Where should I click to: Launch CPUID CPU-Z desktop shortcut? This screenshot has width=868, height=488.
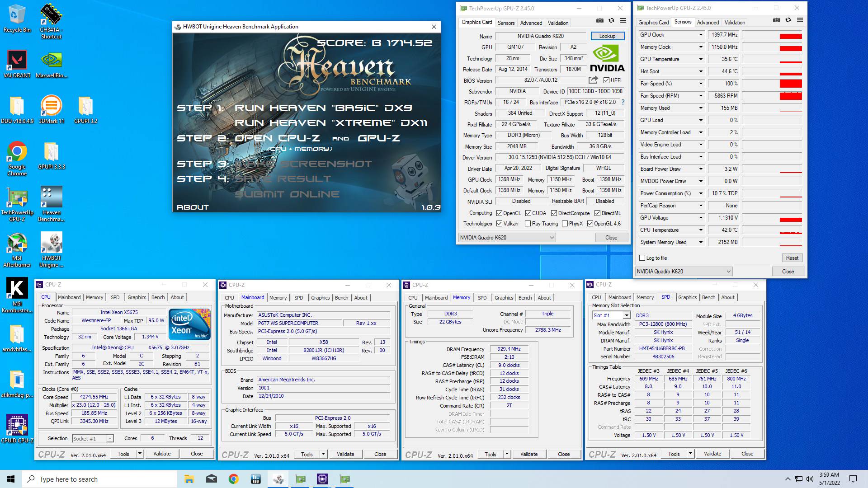[x=17, y=429]
